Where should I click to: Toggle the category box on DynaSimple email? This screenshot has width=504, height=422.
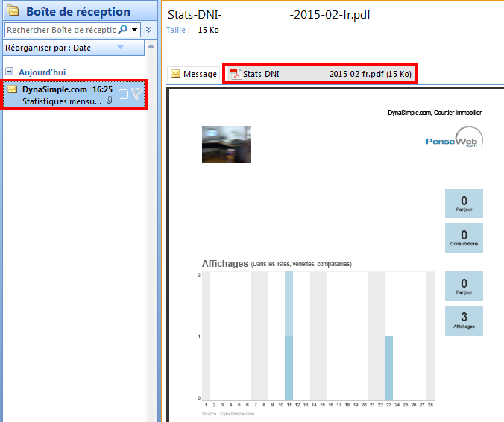click(123, 94)
